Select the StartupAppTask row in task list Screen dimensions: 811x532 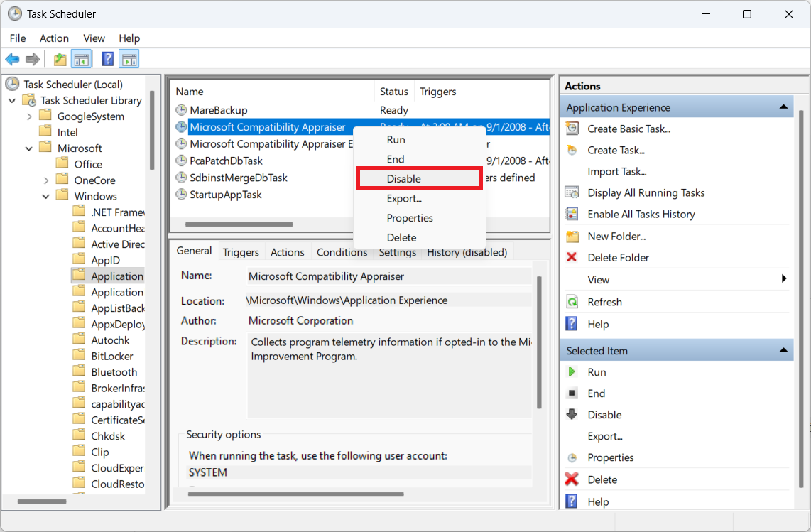[x=226, y=195]
